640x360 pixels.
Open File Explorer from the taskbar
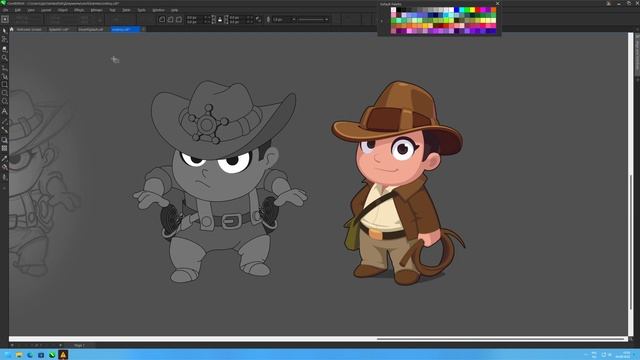pyautogui.click(x=19, y=355)
